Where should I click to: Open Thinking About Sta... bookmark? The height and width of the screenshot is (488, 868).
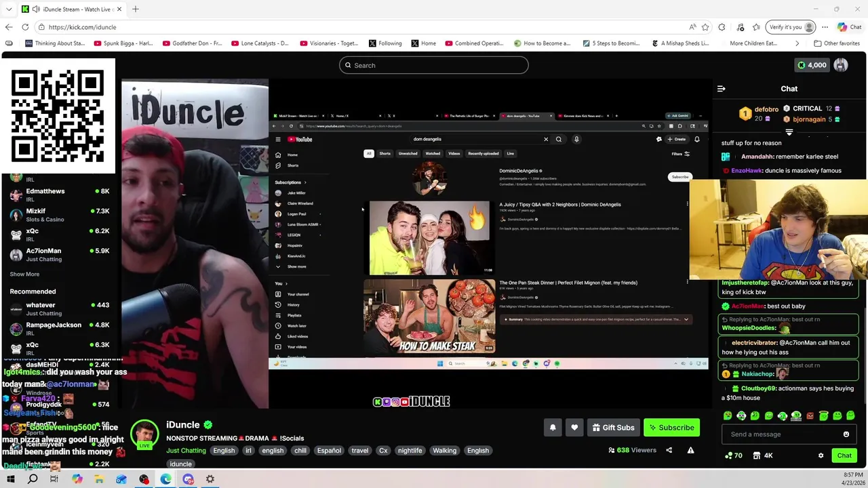pos(55,43)
